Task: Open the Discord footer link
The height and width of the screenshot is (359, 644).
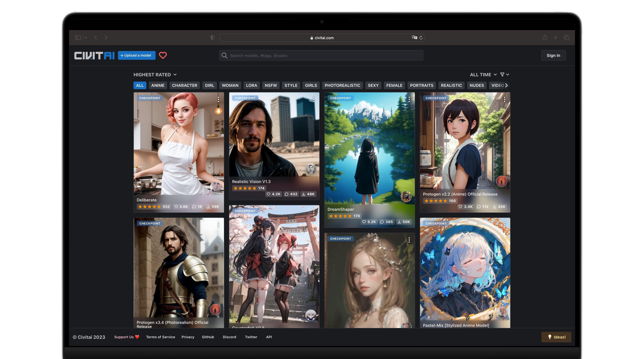Action: 229,337
